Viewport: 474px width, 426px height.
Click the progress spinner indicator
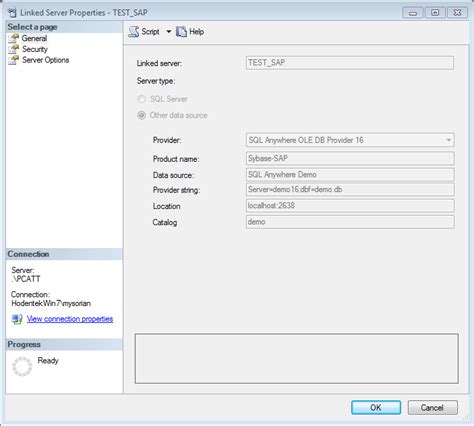coord(22,366)
